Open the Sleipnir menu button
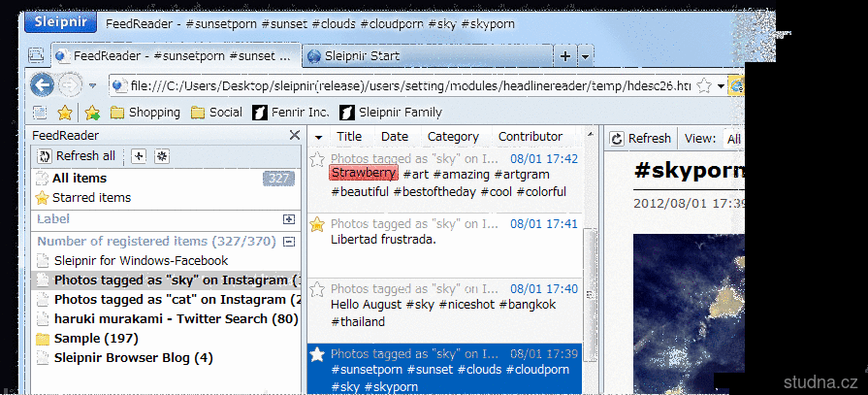 pyautogui.click(x=61, y=22)
